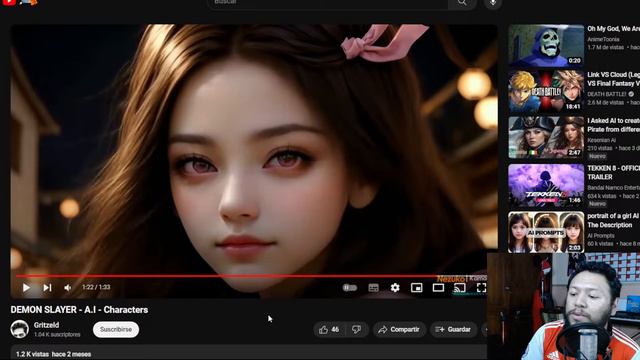The image size is (640, 360).
Task: Start voice search with microphone
Action: point(493,3)
